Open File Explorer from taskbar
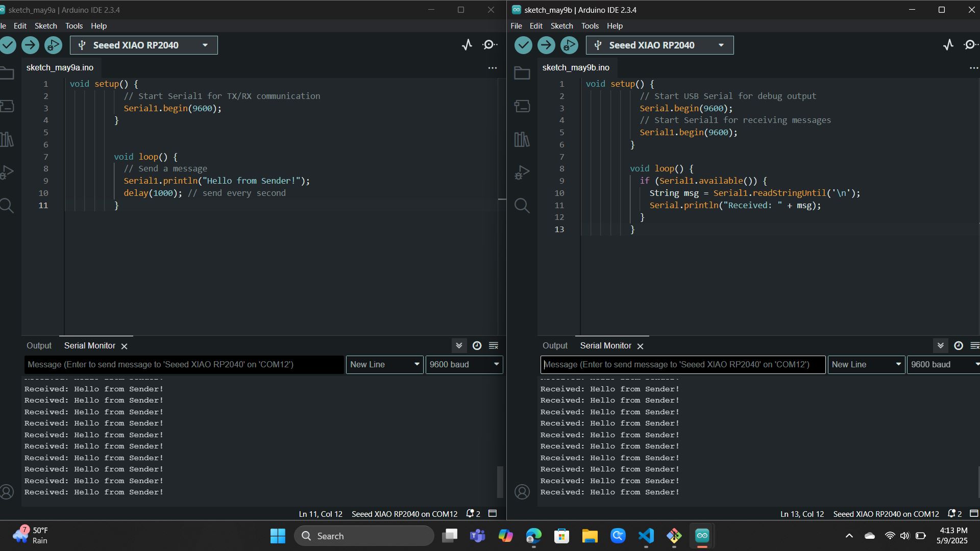980x551 pixels. coord(590,536)
